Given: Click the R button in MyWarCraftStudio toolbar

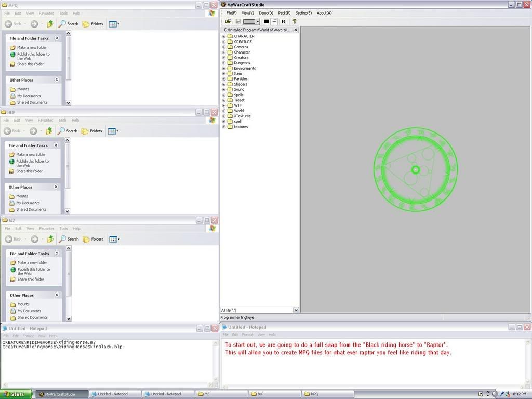Looking at the screenshot, I should (x=283, y=21).
